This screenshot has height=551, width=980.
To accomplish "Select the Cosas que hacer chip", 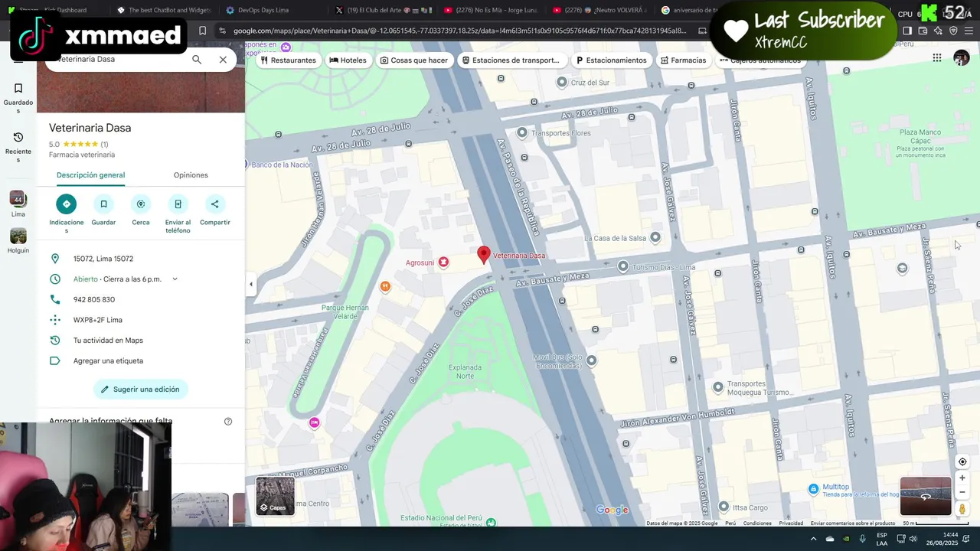I will pos(414,60).
